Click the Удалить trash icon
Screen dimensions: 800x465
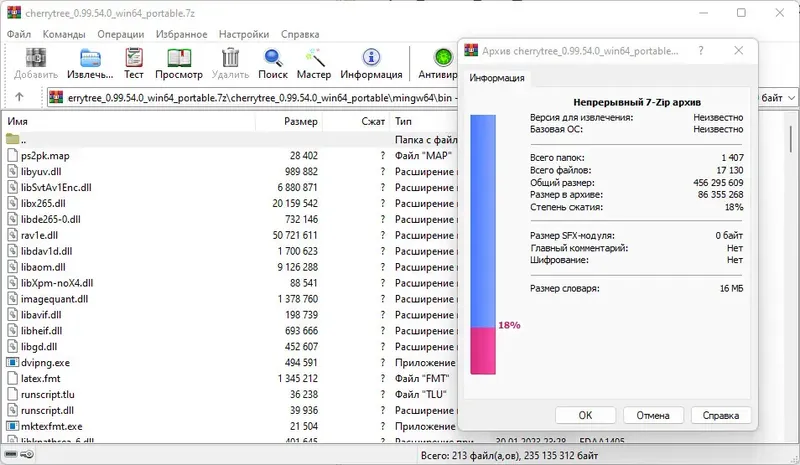pos(230,58)
